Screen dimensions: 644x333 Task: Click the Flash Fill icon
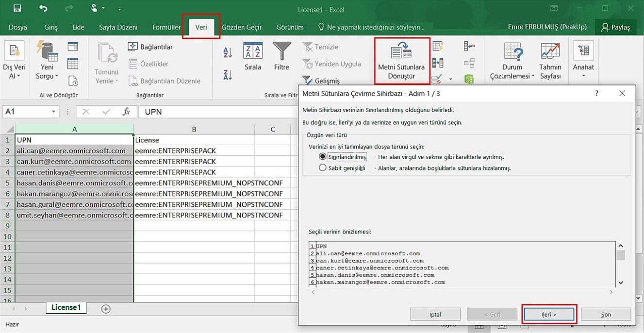tap(438, 47)
